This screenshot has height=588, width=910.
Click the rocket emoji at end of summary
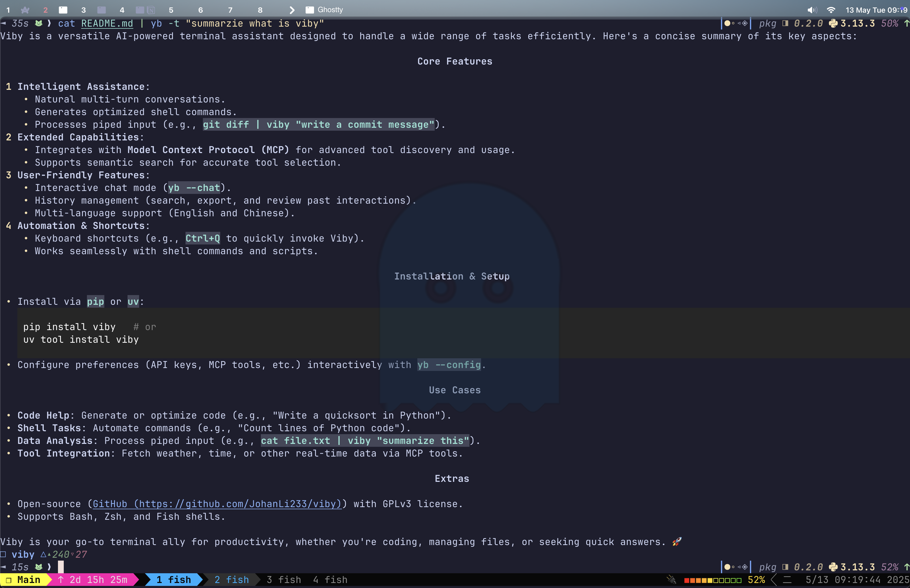coord(677,541)
